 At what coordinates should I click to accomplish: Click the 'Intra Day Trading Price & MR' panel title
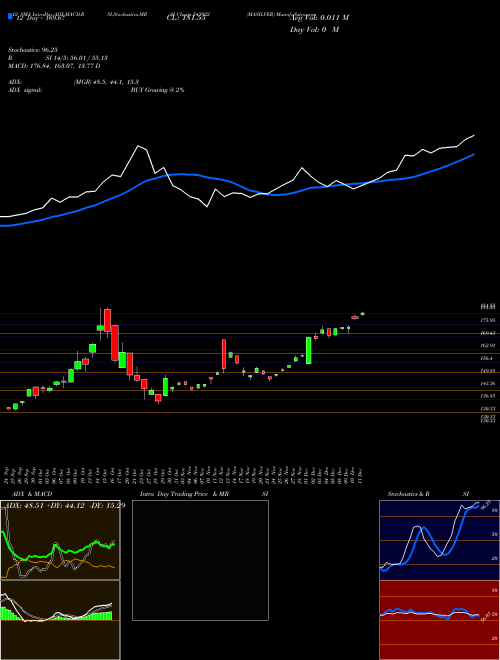184,494
